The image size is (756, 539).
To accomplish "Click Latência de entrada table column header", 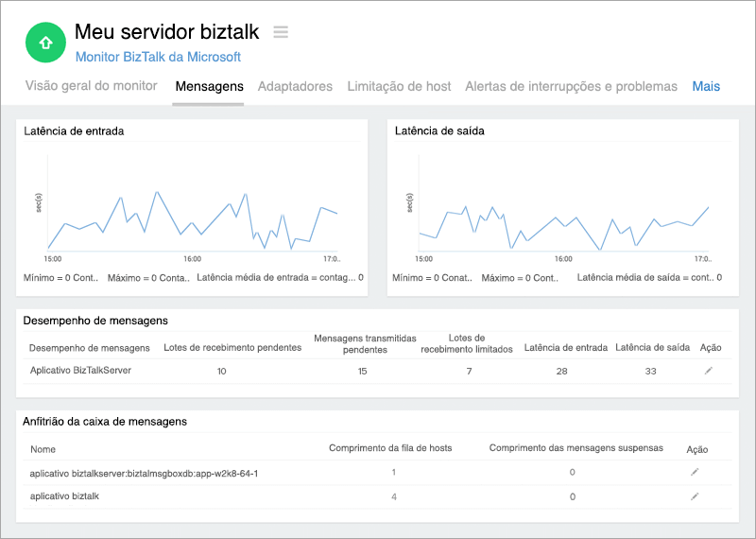I will tap(565, 347).
